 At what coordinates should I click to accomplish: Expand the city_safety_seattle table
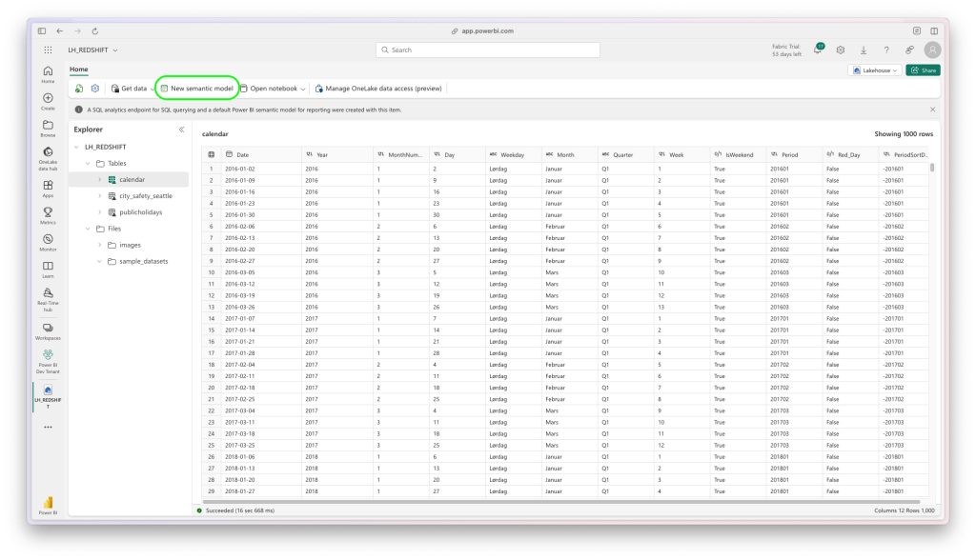pyautogui.click(x=100, y=194)
